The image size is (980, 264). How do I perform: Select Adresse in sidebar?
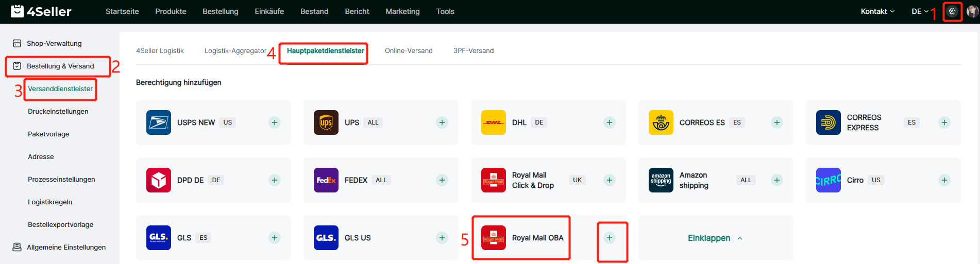click(41, 156)
